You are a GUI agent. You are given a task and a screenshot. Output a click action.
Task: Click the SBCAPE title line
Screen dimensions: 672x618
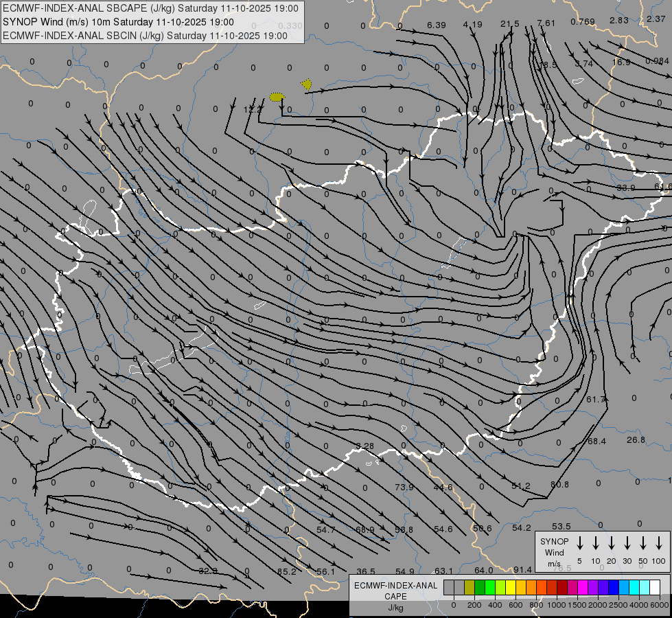point(150,8)
